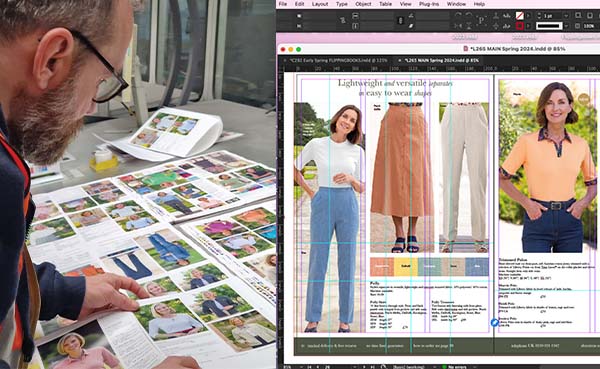This screenshot has width=600, height=369.
Task: Click the Select Container icon
Action: click(x=496, y=15)
